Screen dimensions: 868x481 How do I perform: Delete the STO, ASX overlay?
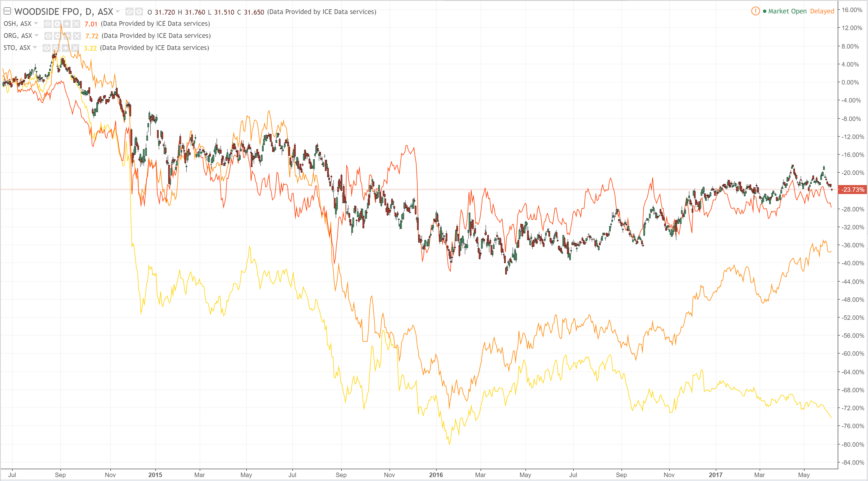75,48
